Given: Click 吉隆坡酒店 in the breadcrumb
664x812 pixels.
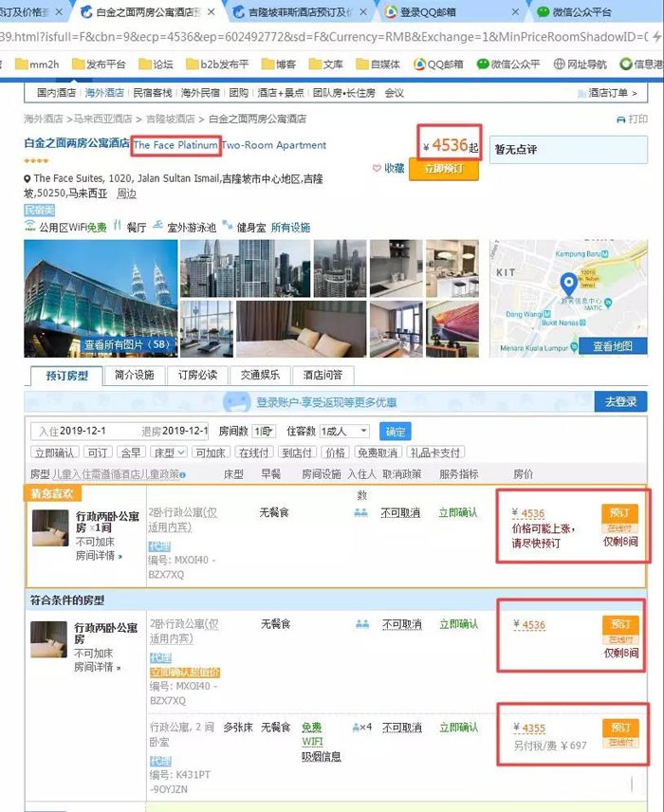Looking at the screenshot, I should [171, 120].
